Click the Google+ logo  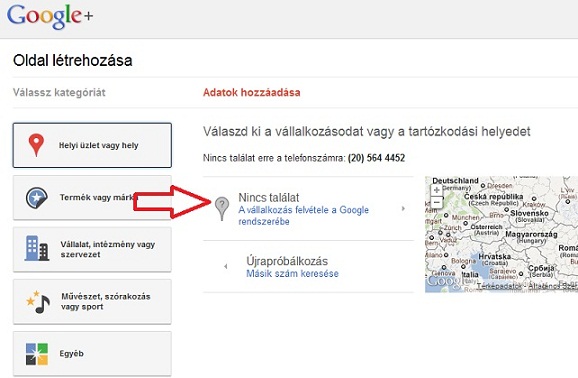(50, 16)
